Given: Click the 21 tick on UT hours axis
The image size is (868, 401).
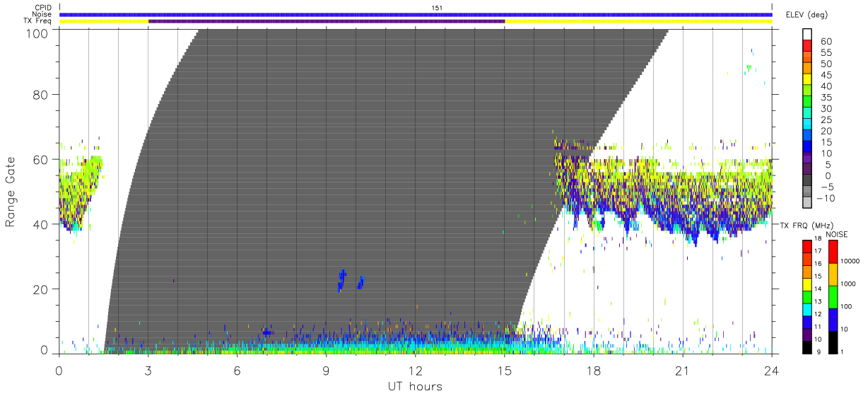Looking at the screenshot, I should point(683,371).
